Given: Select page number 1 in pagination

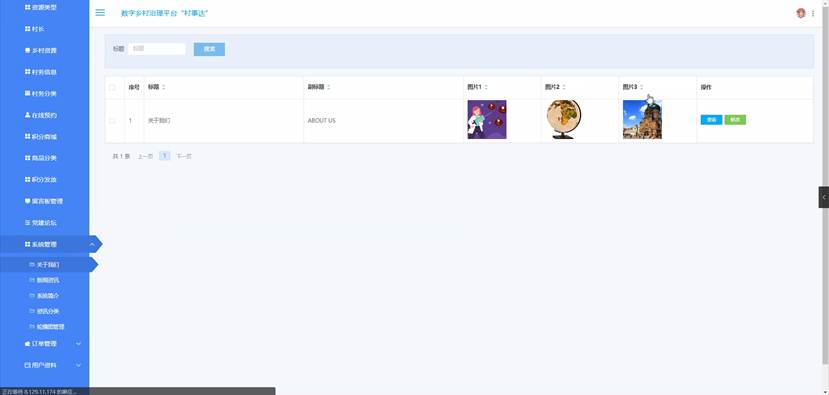Looking at the screenshot, I should pyautogui.click(x=164, y=156).
